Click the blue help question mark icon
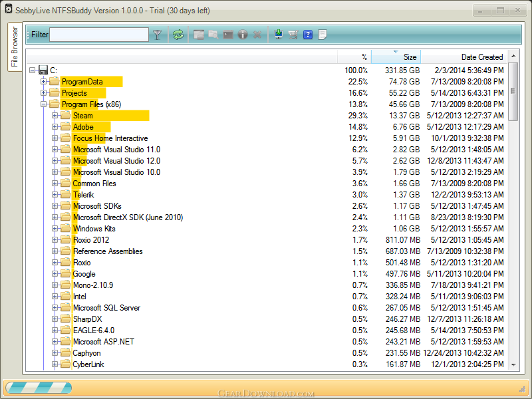The image size is (532, 399). (308, 35)
